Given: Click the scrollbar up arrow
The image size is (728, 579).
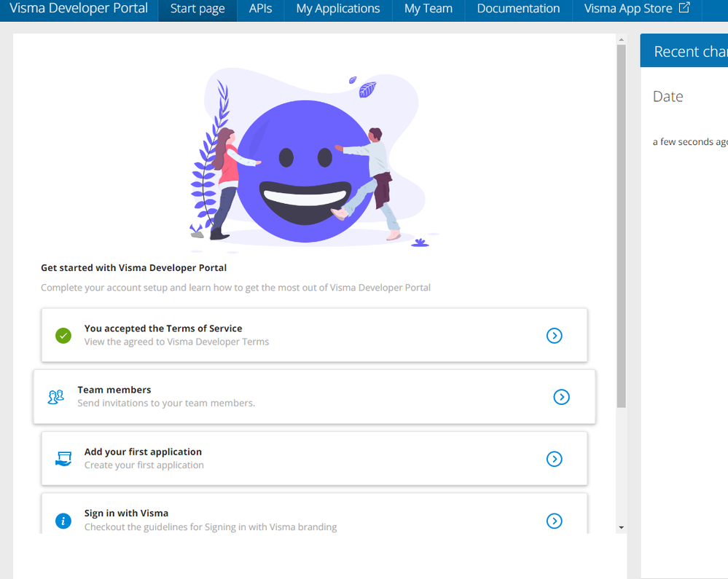Looking at the screenshot, I should click(x=621, y=40).
